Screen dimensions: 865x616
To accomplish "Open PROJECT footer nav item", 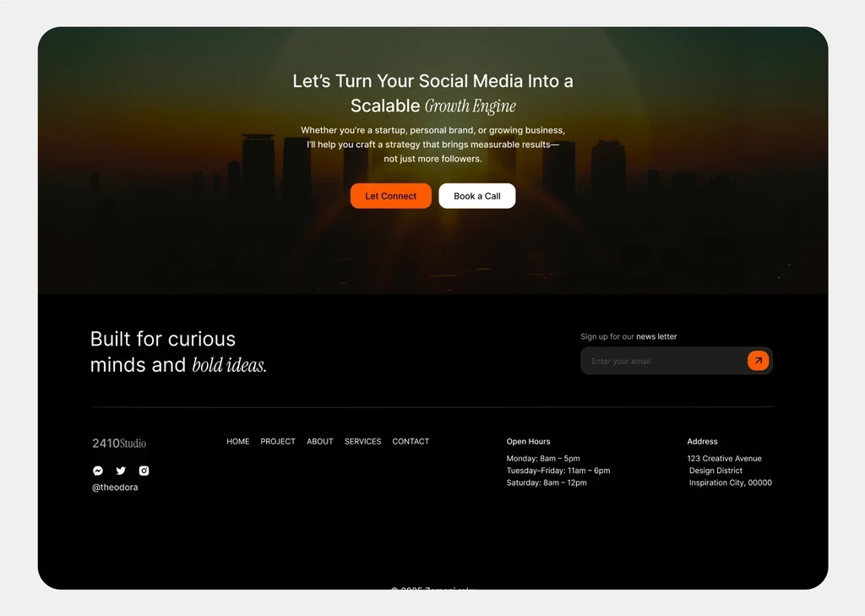I will coord(278,442).
